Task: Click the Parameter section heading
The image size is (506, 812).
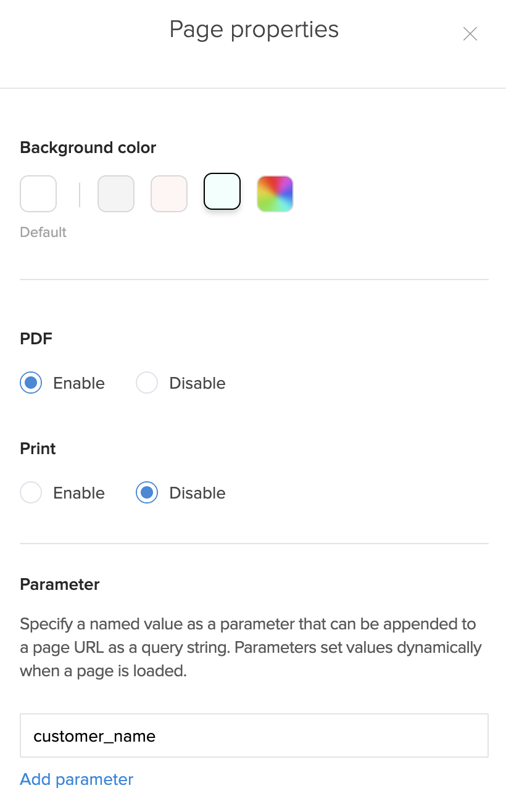Action: pyautogui.click(x=60, y=584)
